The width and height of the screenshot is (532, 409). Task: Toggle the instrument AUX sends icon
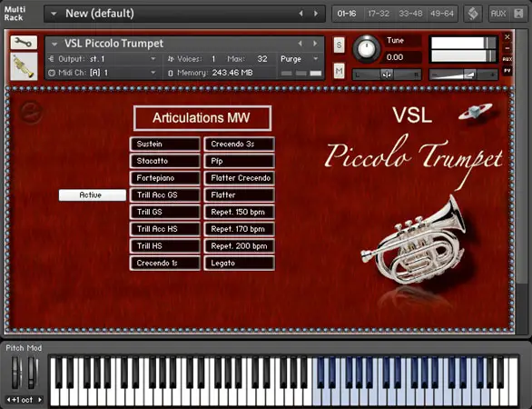pyautogui.click(x=507, y=59)
